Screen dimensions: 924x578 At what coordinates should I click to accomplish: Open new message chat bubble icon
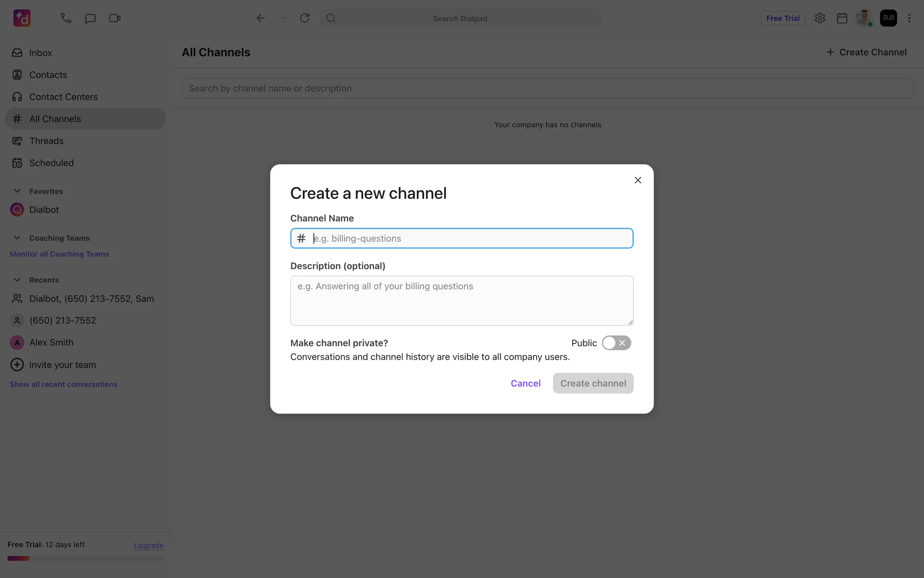(90, 18)
